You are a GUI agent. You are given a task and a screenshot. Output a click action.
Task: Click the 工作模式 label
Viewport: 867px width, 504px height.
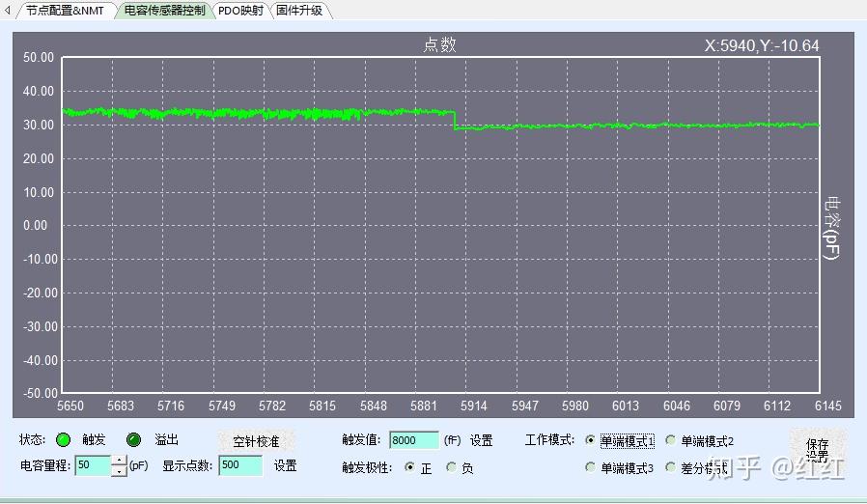point(549,440)
